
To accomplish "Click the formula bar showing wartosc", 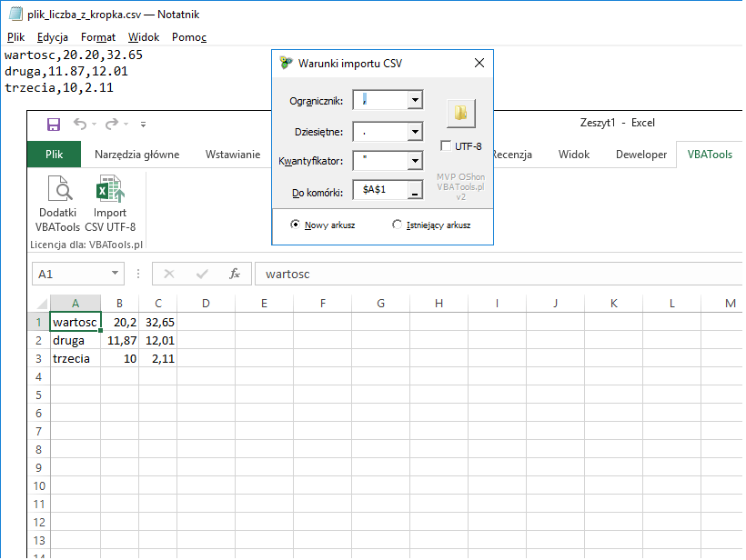I will coord(499,274).
